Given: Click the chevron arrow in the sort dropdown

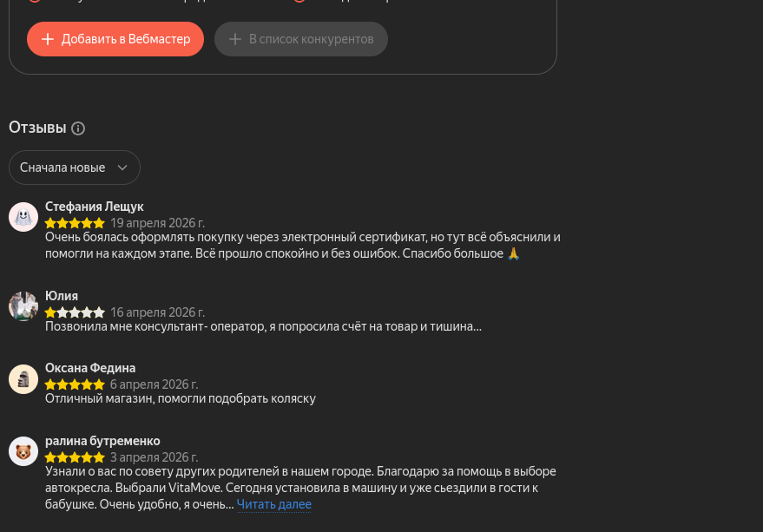Looking at the screenshot, I should [x=122, y=167].
